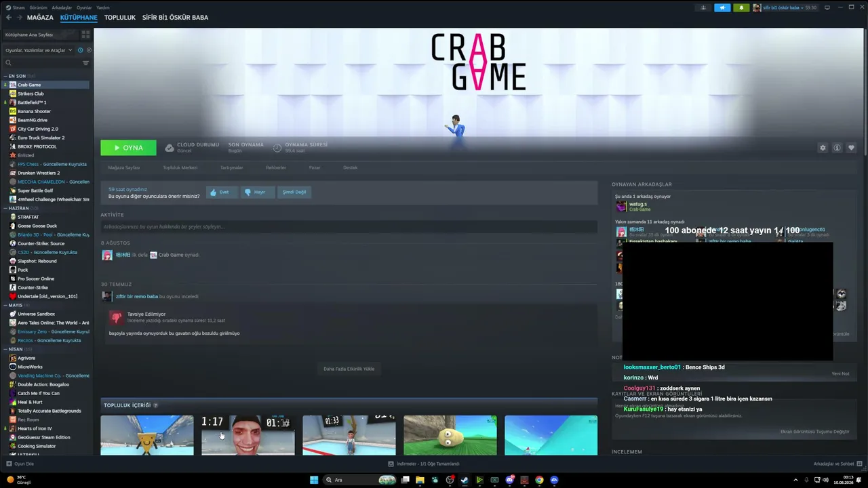868x488 pixels.
Task: Open the yellow blob community thumbnail
Action: [450, 435]
